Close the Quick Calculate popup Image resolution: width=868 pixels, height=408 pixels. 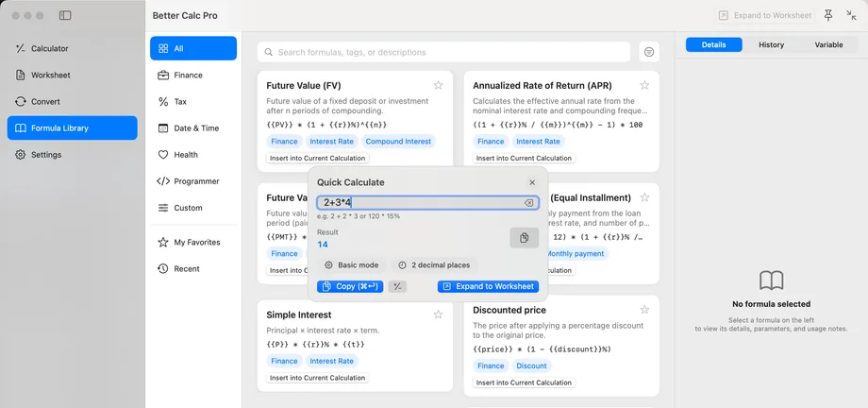pos(532,182)
